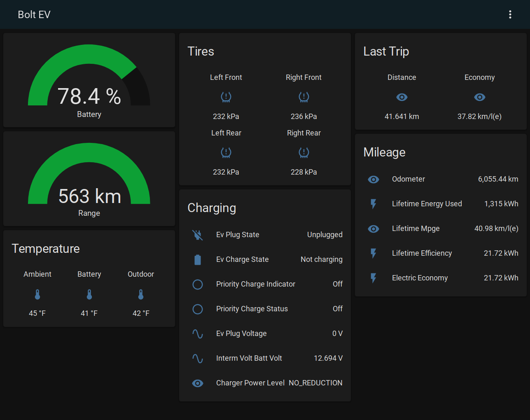Click the Bolt EV dashboard title

point(34,14)
